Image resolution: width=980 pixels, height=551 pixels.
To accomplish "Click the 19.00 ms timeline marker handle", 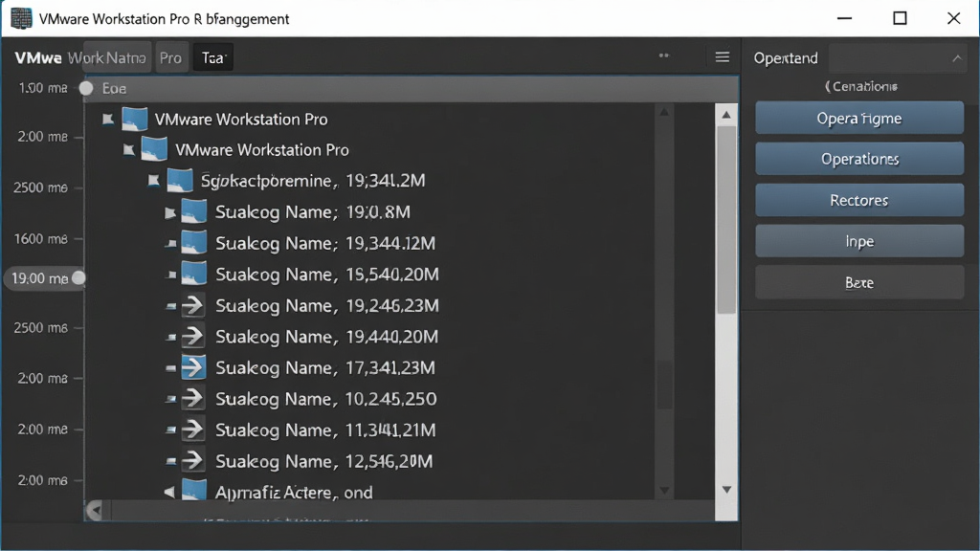I will pos(78,278).
